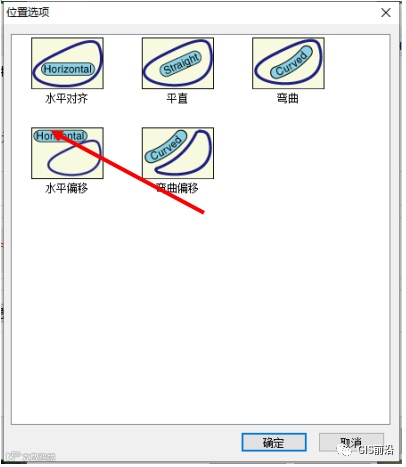Cancel the dialog with 取消
This screenshot has width=406, height=467.
[x=351, y=443]
